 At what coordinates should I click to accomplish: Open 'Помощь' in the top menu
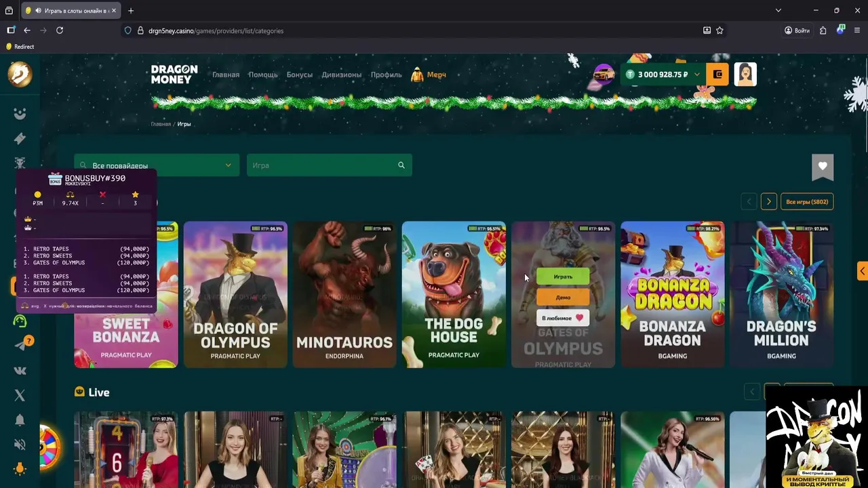[263, 75]
